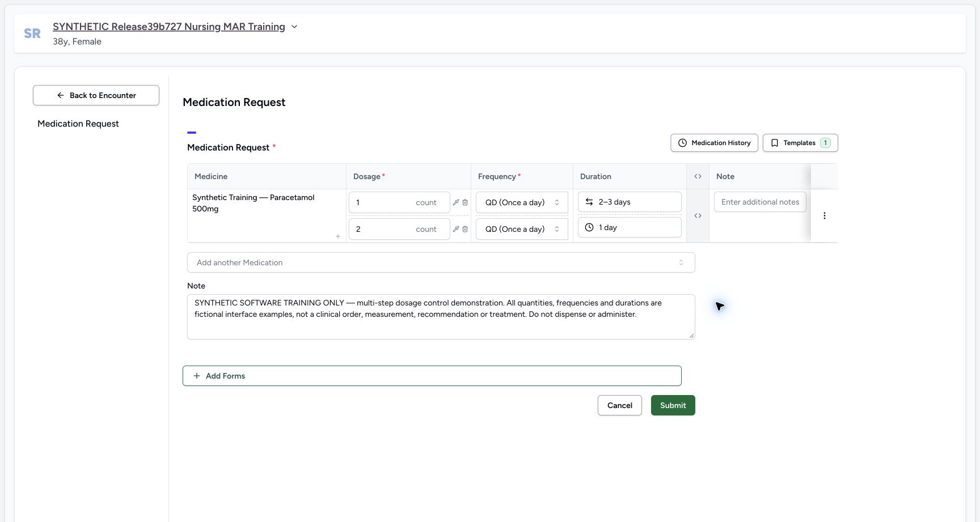Click the dosage field containing 2
Image resolution: width=980 pixels, height=522 pixels.
[x=399, y=229]
